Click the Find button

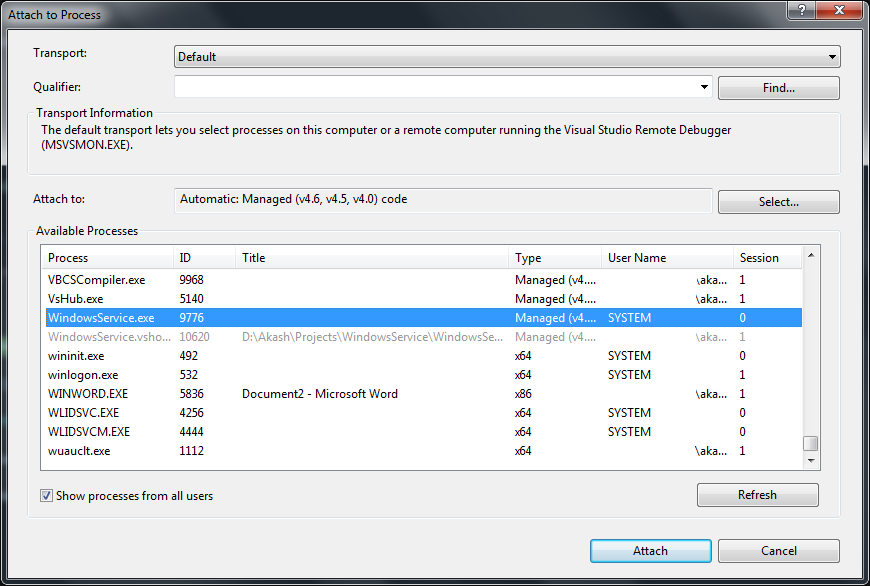tap(778, 87)
